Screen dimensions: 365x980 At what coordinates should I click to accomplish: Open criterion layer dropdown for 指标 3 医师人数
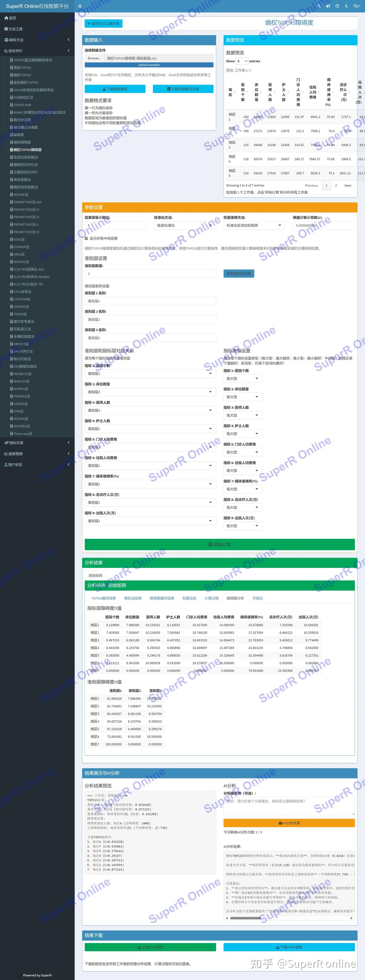click(150, 410)
